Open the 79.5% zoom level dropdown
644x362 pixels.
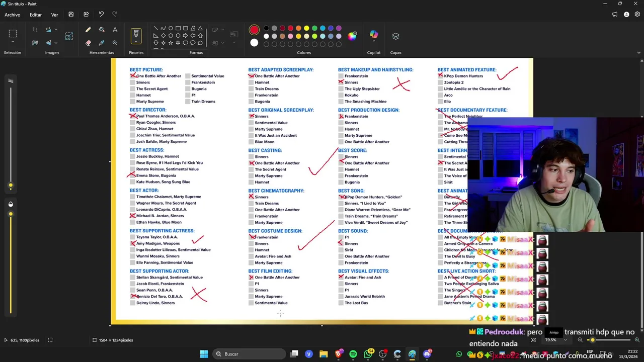(x=565, y=340)
